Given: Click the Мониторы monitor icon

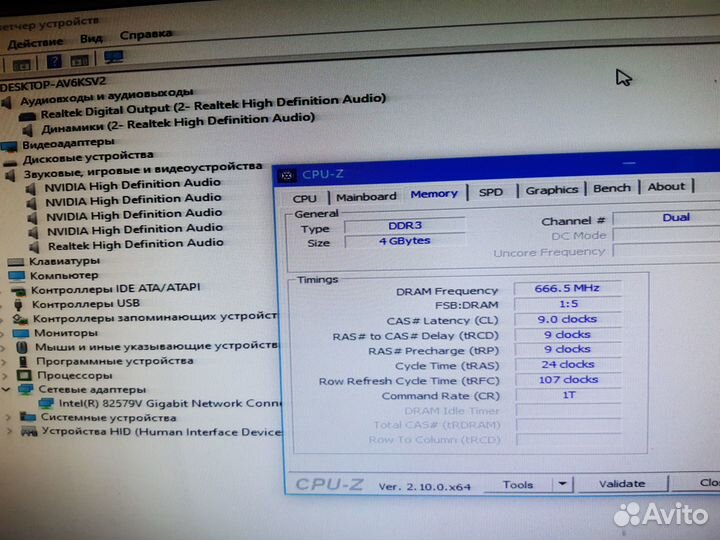Looking at the screenshot, I should point(20,333).
